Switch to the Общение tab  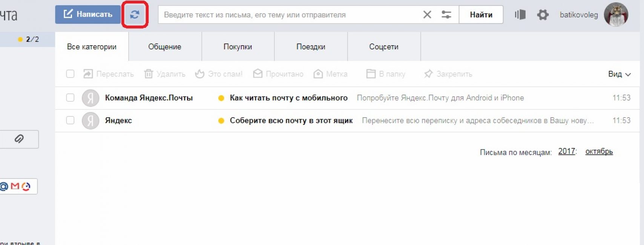(165, 47)
